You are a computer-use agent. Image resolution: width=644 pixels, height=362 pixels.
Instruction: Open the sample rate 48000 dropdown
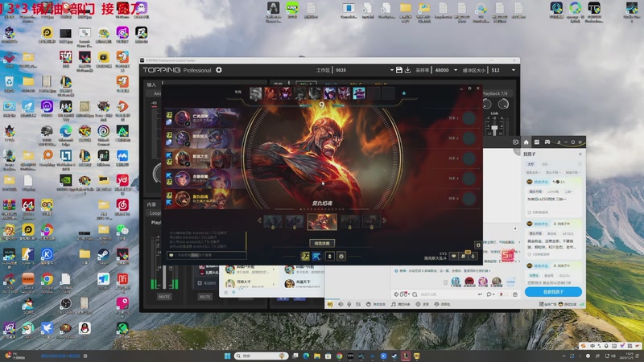tap(456, 70)
